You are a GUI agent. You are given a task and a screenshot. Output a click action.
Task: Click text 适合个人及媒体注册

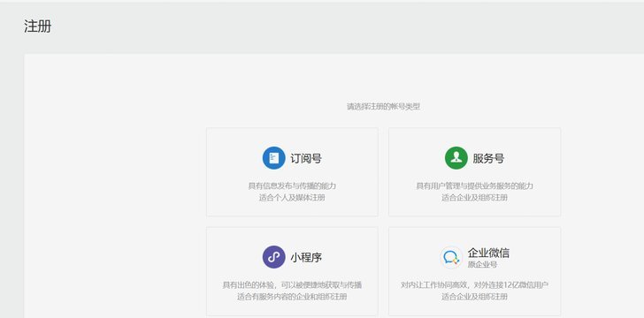pos(292,197)
